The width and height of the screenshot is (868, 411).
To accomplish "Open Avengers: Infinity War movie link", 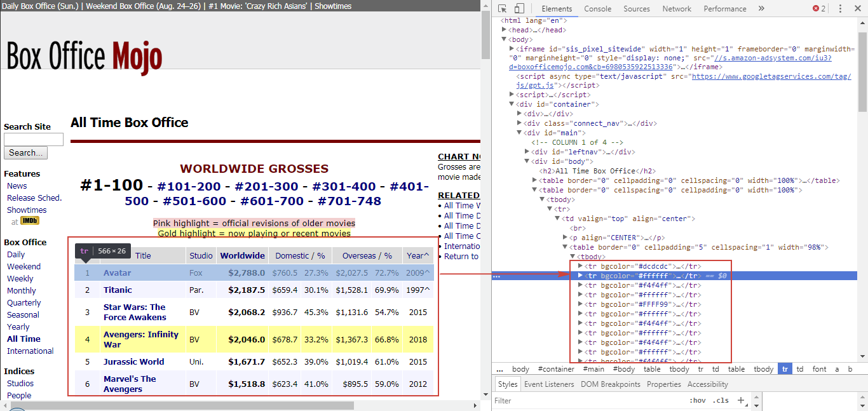I will coord(141,340).
